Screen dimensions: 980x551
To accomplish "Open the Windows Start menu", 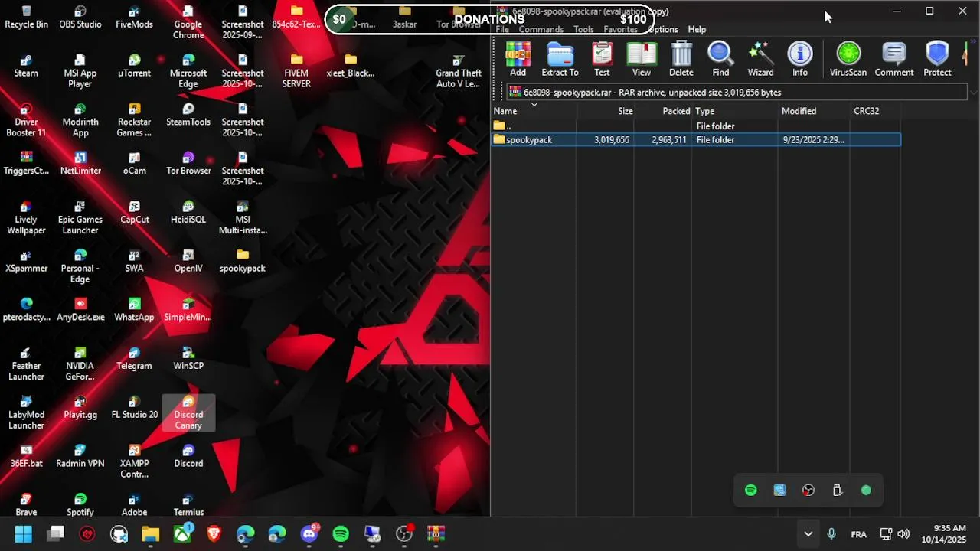I will pos(24,533).
